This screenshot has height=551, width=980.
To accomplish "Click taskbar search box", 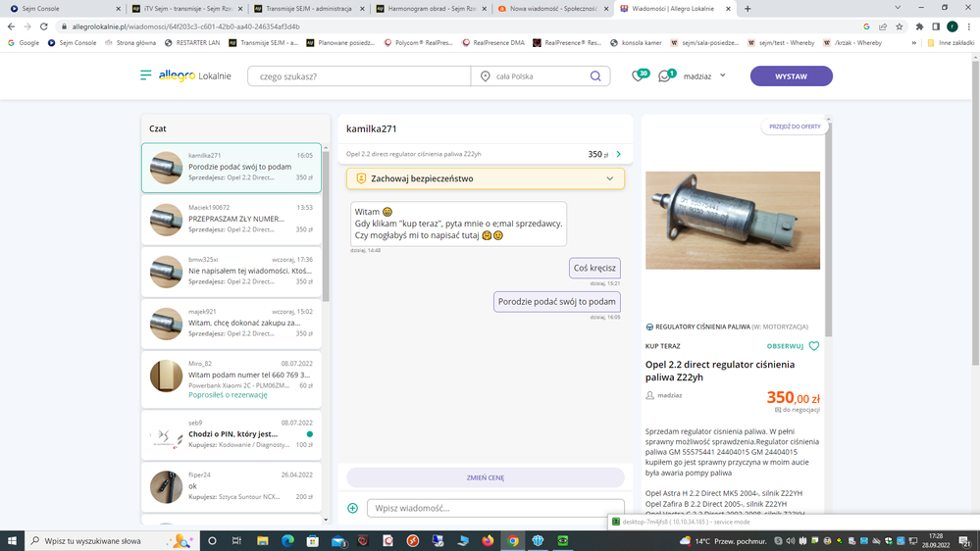I will click(x=112, y=541).
